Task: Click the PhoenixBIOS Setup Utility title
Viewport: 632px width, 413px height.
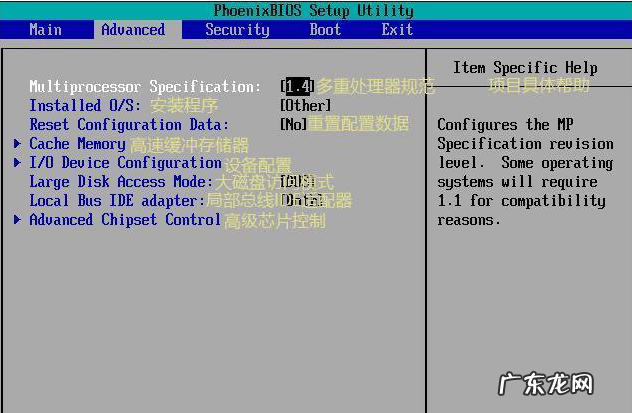Action: tap(313, 11)
